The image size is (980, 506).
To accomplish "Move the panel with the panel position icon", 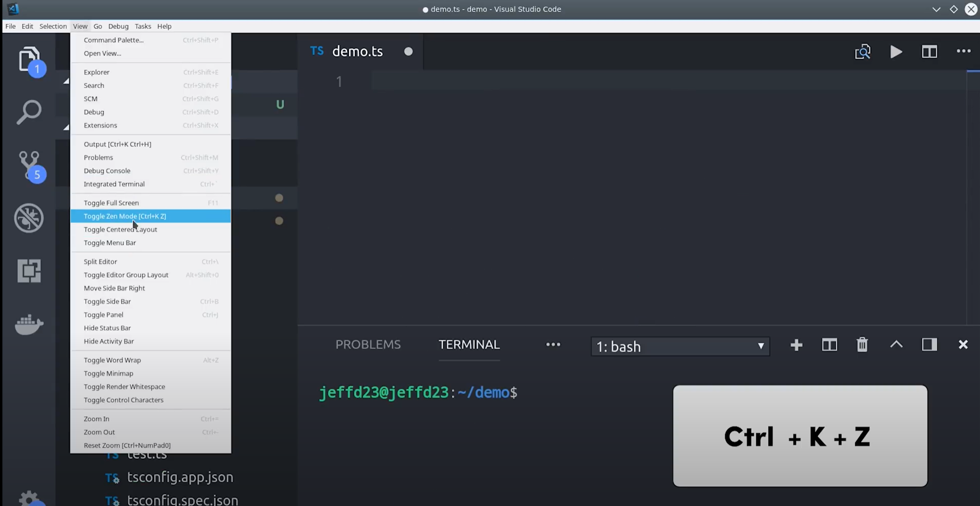I will [929, 344].
